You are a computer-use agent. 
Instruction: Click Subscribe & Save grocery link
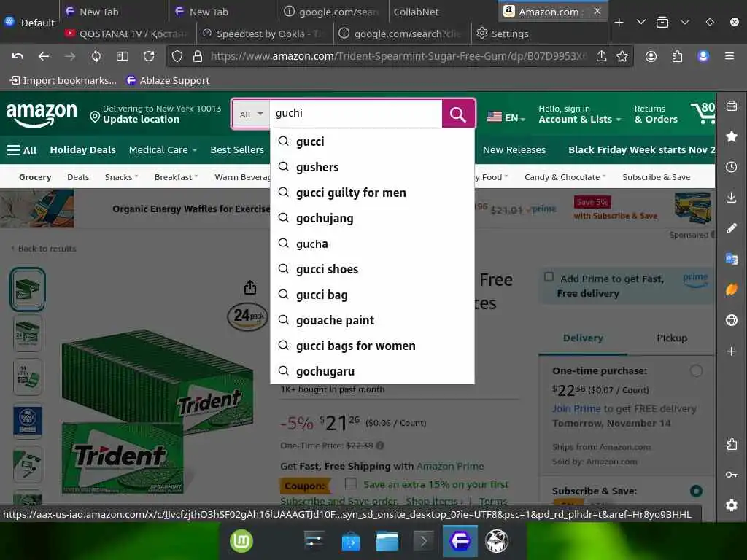(x=656, y=177)
